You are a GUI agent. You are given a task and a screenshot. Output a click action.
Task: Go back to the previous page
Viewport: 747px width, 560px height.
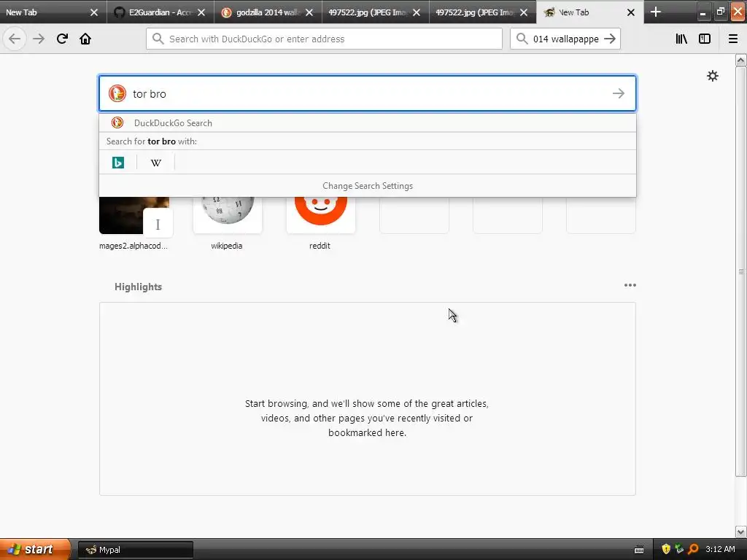click(x=15, y=39)
